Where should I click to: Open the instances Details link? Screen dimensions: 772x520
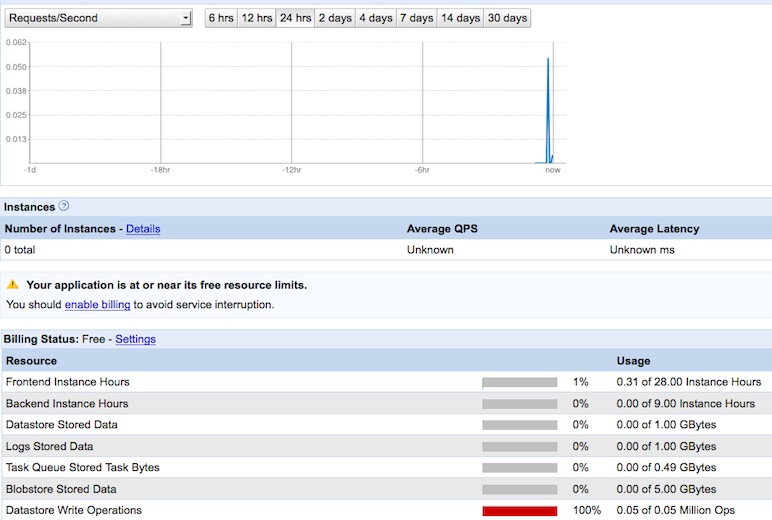point(143,229)
